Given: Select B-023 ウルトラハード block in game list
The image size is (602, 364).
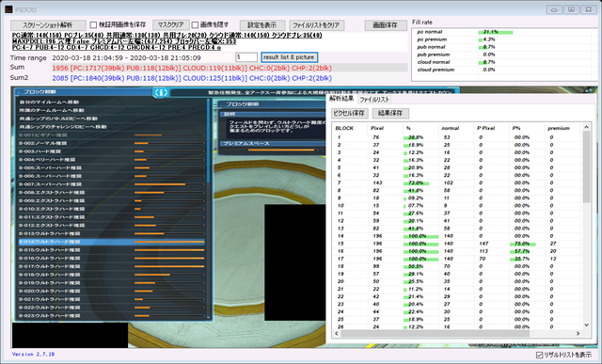Looking at the screenshot, I should click(x=111, y=316).
